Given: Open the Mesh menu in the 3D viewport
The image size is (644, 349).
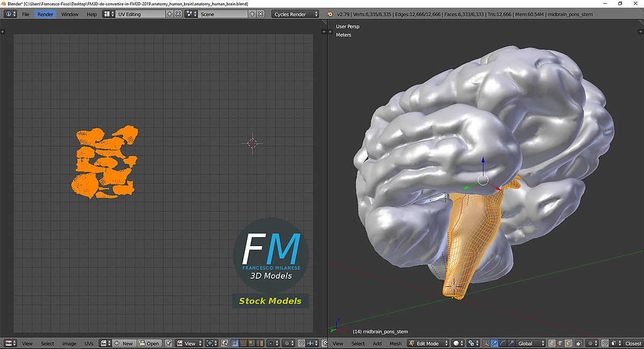Looking at the screenshot, I should [x=396, y=343].
